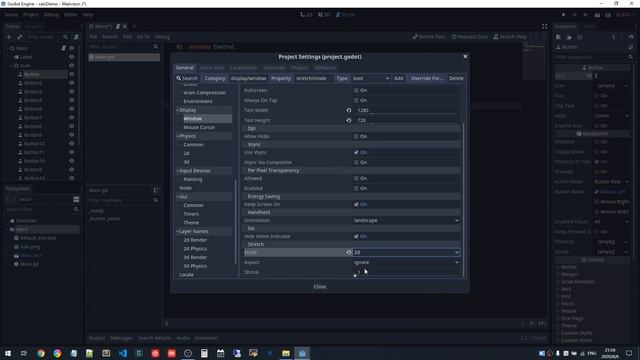The width and height of the screenshot is (640, 360).
Task: Open the Type dropdown showing bool
Action: tap(371, 78)
